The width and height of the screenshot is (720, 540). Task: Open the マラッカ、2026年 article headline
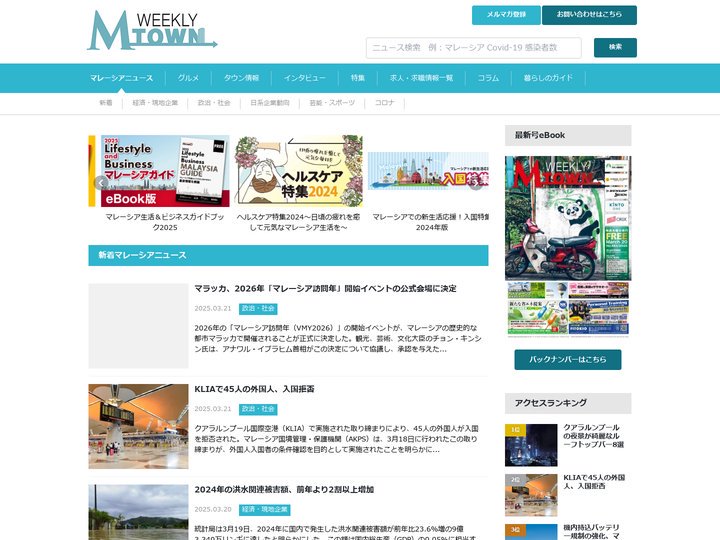coord(325,288)
